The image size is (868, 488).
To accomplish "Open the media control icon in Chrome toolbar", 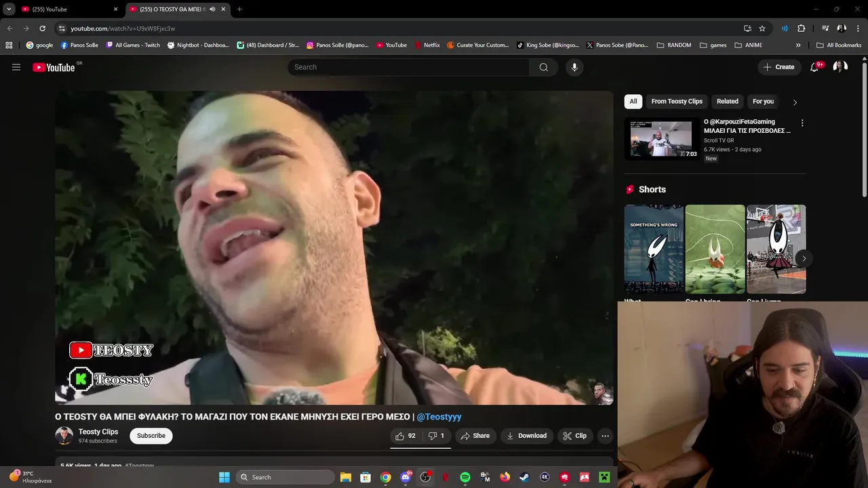I will click(x=825, y=28).
